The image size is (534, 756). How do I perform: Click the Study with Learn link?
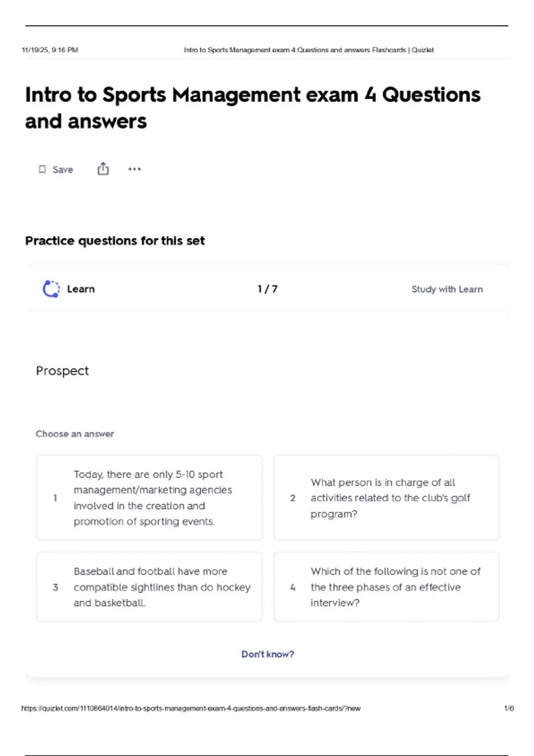[x=447, y=290]
